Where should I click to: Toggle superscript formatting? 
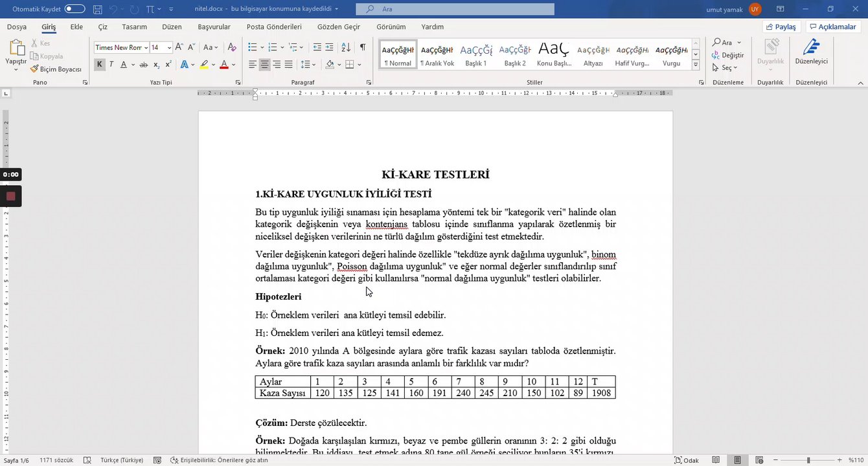point(168,64)
